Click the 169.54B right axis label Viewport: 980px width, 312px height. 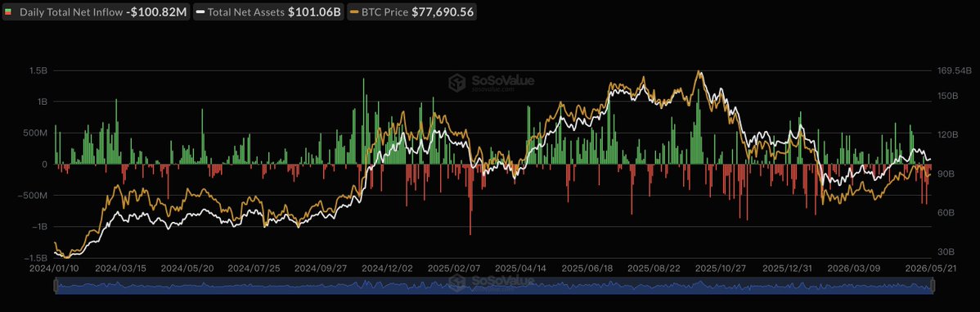pos(954,70)
